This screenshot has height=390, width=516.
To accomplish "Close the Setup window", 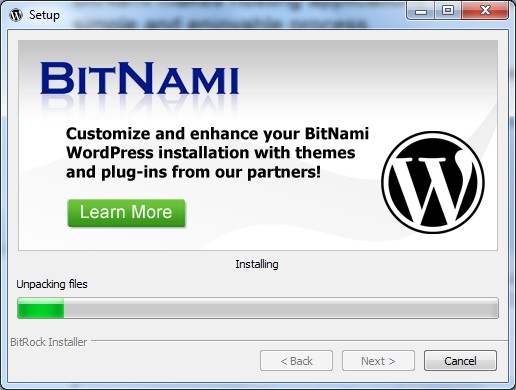I will 485,11.
